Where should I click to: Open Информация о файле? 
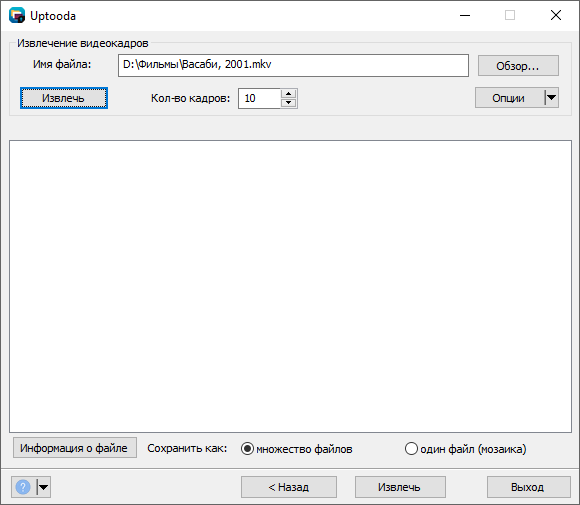pos(75,448)
